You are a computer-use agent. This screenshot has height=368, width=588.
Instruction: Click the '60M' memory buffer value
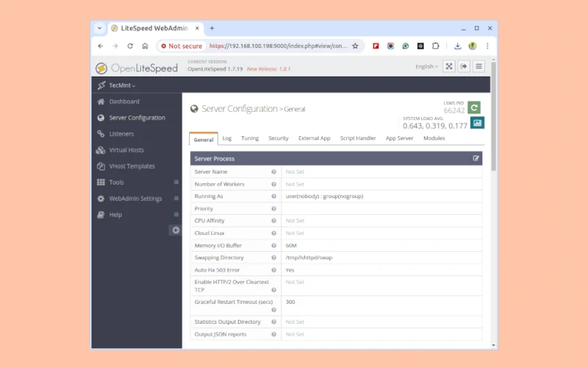(x=291, y=245)
